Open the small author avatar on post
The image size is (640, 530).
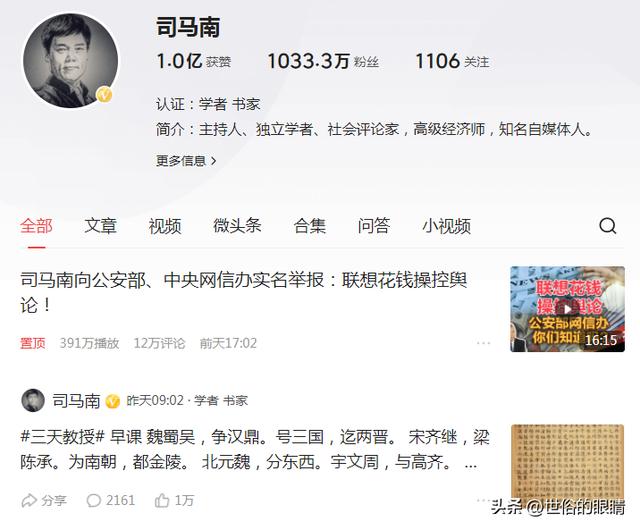(x=33, y=401)
